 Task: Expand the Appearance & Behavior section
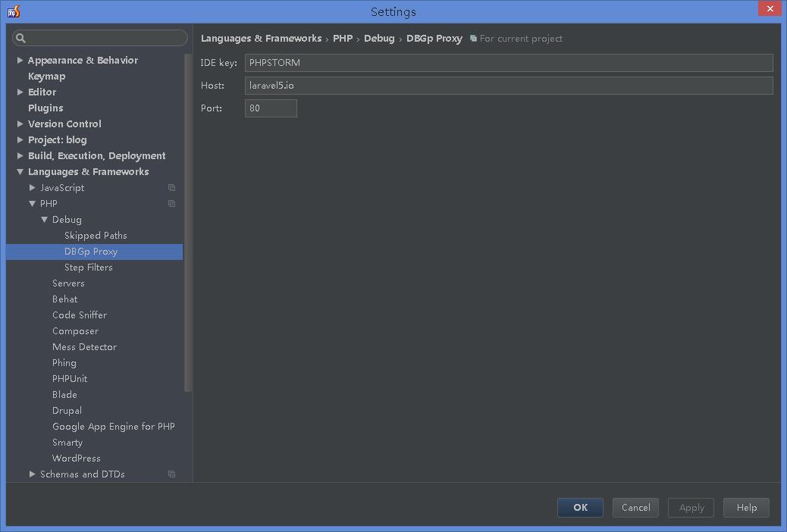click(x=19, y=60)
